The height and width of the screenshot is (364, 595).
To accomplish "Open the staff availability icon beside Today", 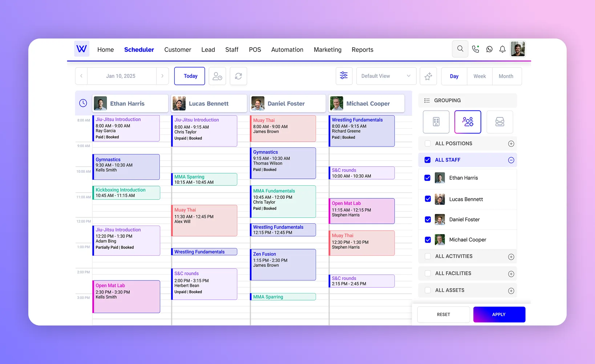I will (217, 76).
